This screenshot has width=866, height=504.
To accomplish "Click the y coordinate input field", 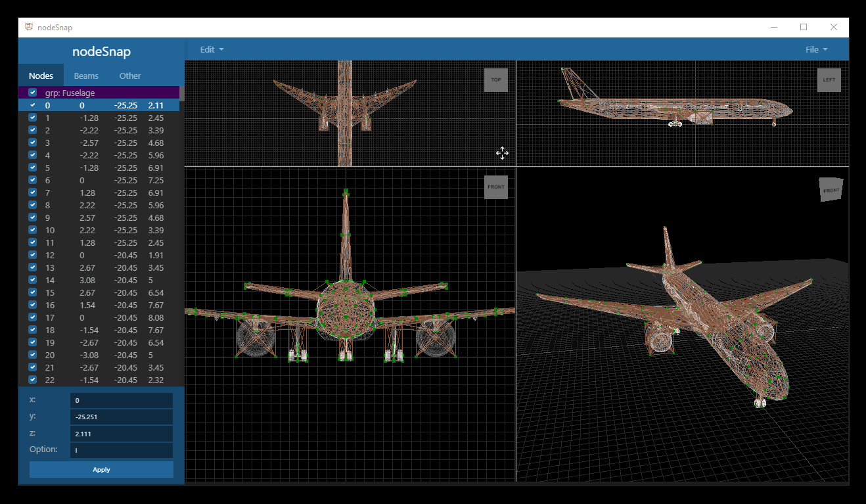I will [x=121, y=417].
